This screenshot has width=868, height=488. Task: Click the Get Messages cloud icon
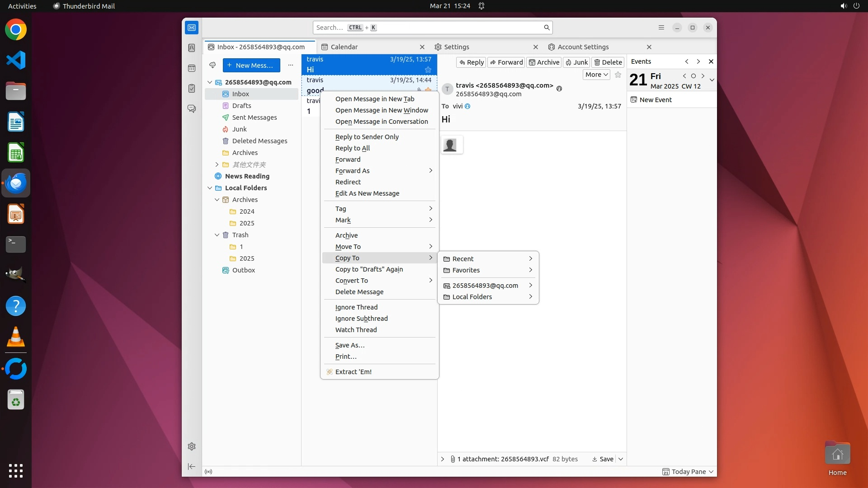click(x=212, y=65)
